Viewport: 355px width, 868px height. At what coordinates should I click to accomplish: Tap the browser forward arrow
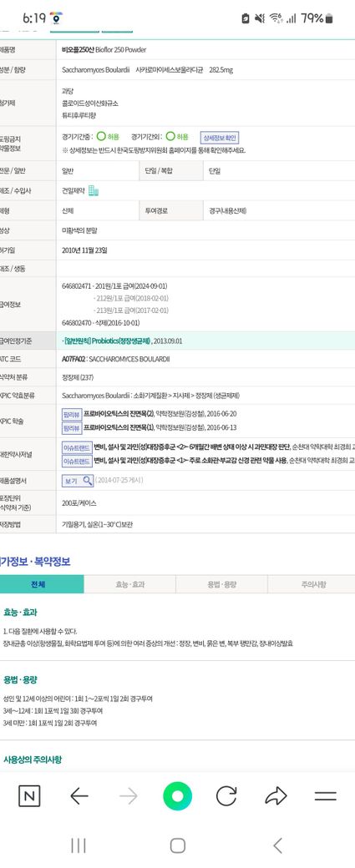point(128,796)
